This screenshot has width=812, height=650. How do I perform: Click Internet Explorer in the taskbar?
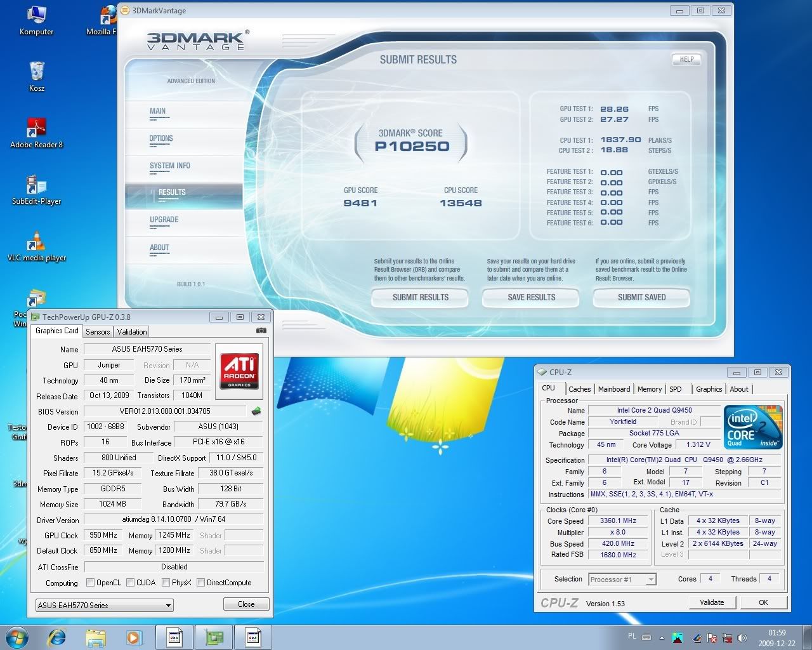coord(57,637)
